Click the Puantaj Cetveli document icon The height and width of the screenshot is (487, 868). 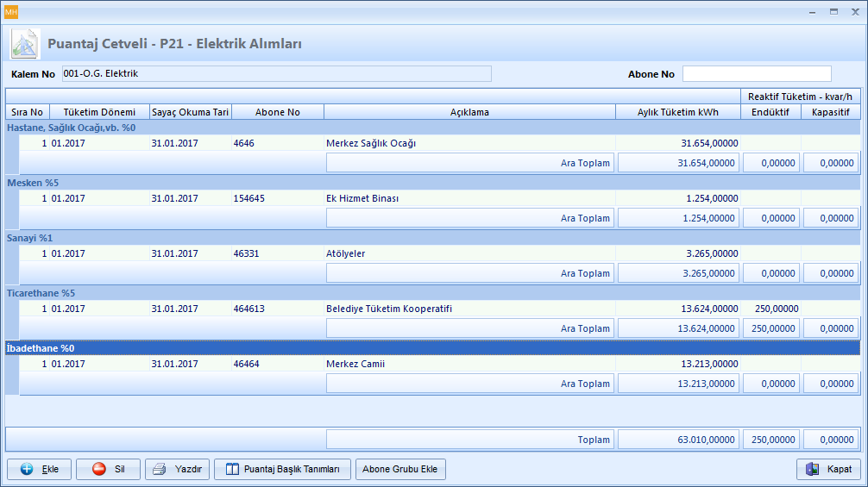click(25, 43)
